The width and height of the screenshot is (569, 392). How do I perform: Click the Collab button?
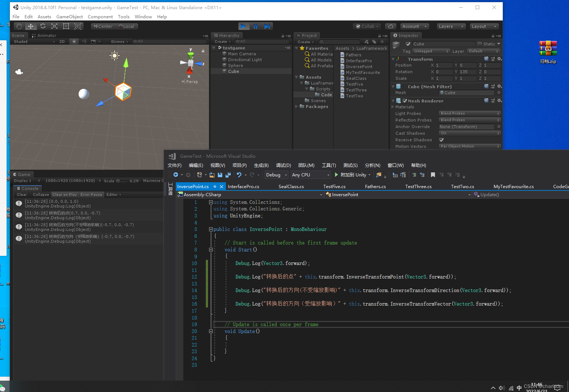[x=367, y=26]
